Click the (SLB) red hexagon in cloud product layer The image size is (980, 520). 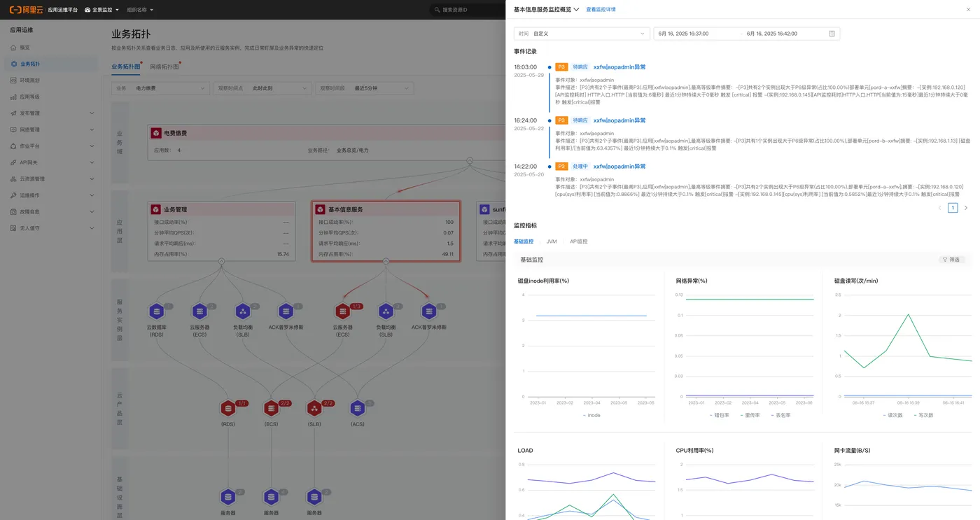[x=314, y=407]
